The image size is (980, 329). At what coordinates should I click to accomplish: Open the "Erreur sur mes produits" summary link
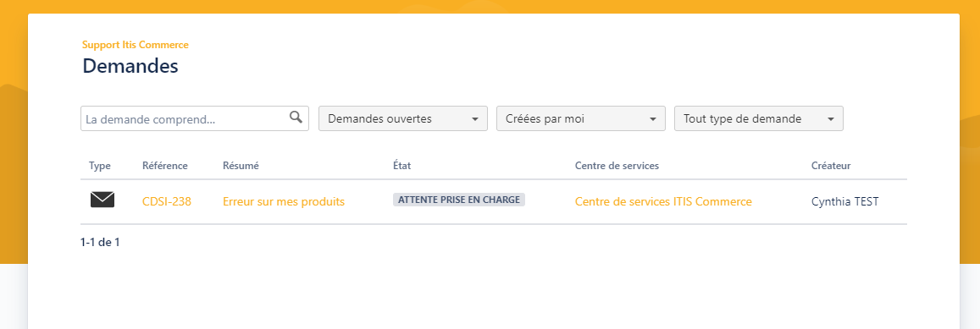[284, 201]
